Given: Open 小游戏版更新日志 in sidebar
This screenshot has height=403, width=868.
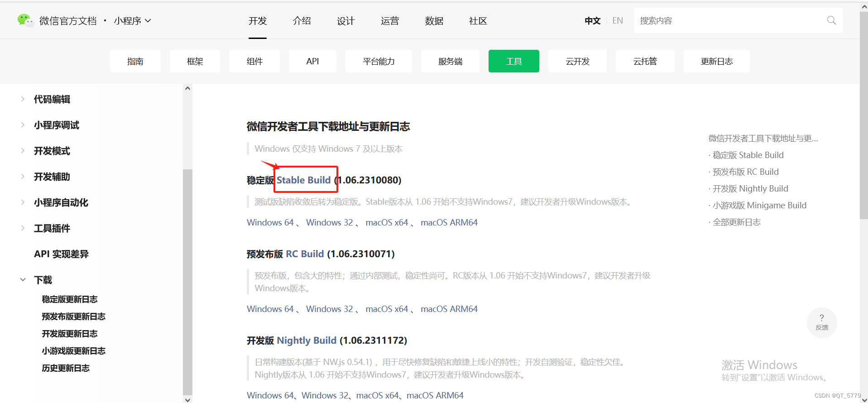Looking at the screenshot, I should [73, 351].
